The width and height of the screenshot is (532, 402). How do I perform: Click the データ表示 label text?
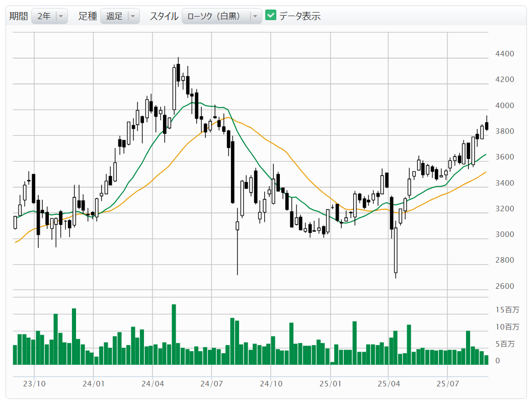click(x=300, y=16)
